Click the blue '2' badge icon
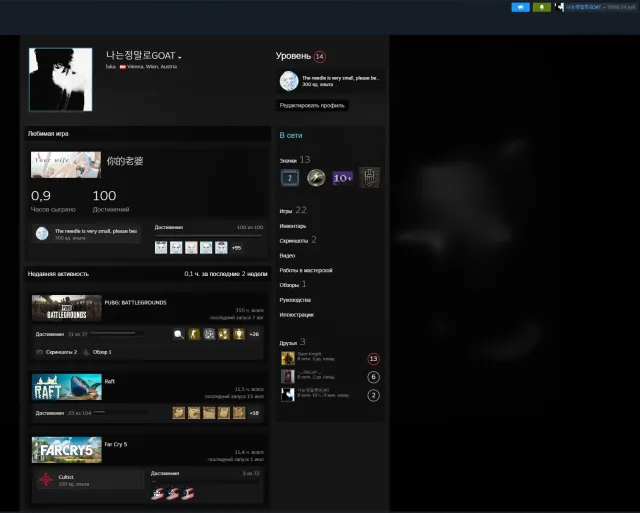Image resolution: width=640 pixels, height=513 pixels. pos(290,178)
